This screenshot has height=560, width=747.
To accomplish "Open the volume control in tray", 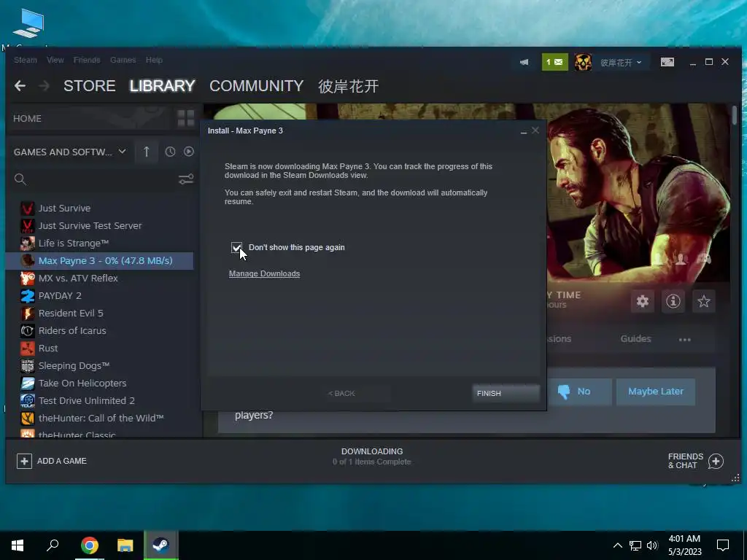I will pyautogui.click(x=652, y=545).
